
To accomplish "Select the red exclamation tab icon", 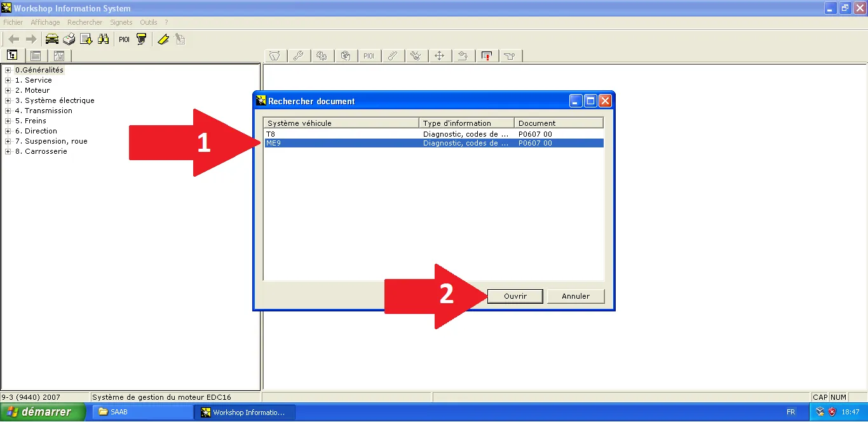I will pyautogui.click(x=487, y=56).
